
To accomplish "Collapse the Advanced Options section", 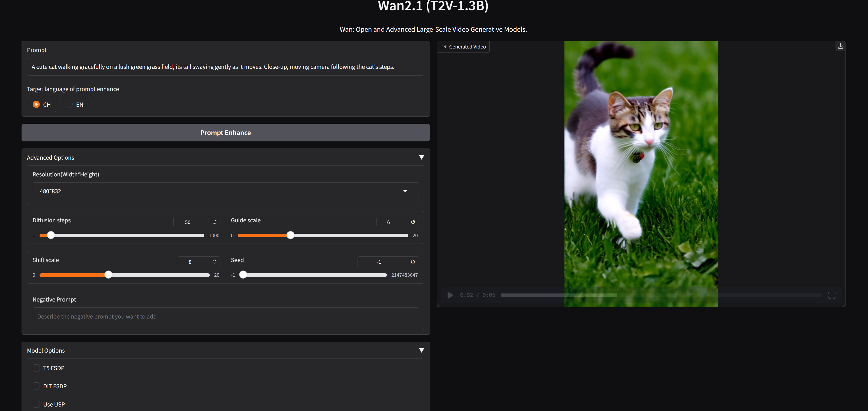I will (x=421, y=157).
